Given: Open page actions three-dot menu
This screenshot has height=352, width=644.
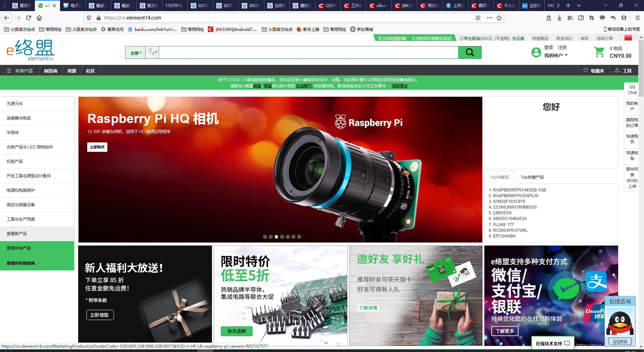Looking at the screenshot, I should tap(489, 18).
